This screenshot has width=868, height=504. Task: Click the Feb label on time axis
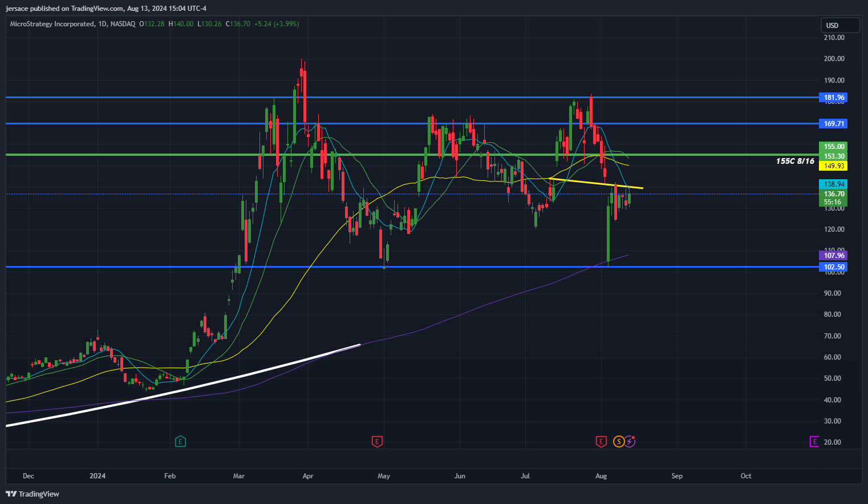[x=169, y=476]
